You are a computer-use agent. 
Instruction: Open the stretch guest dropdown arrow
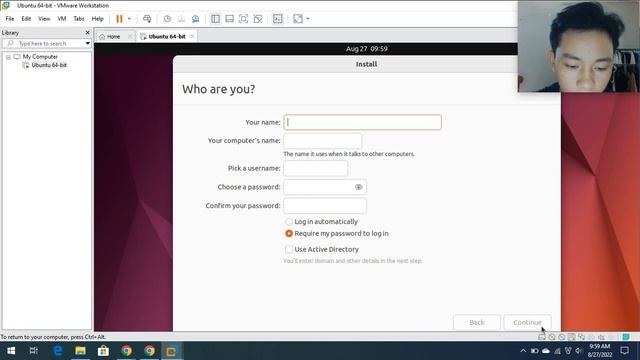308,19
